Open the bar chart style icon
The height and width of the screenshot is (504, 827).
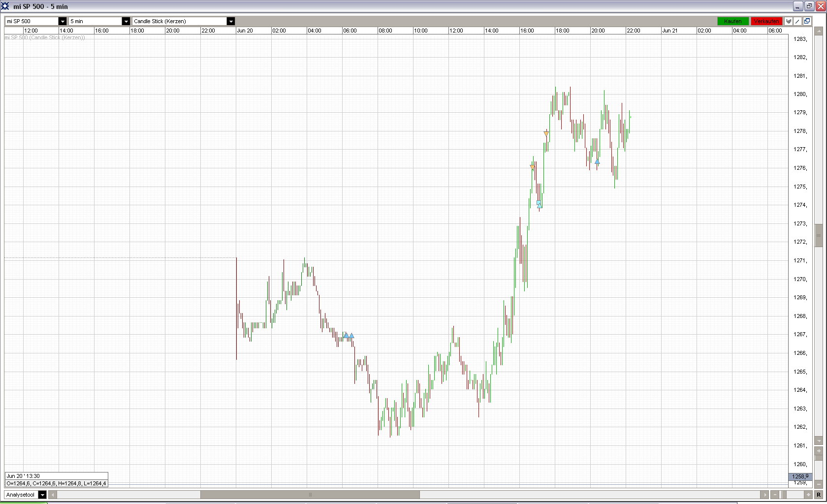pos(789,21)
